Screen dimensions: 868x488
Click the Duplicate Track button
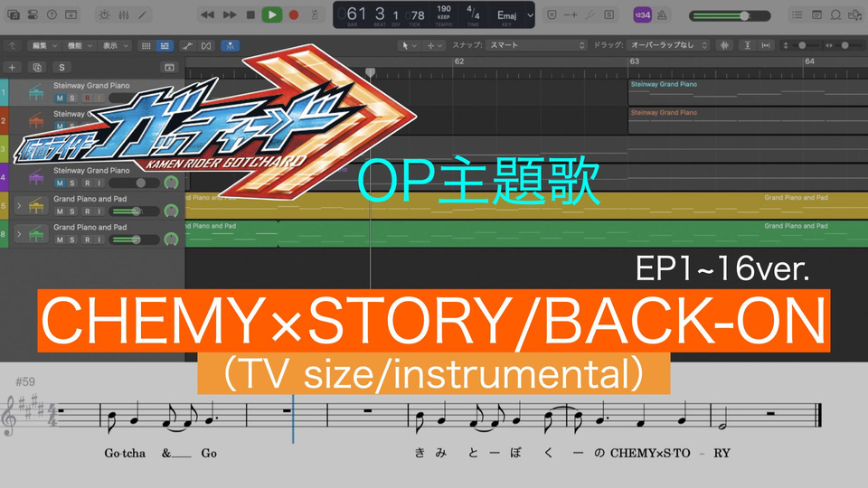point(37,68)
